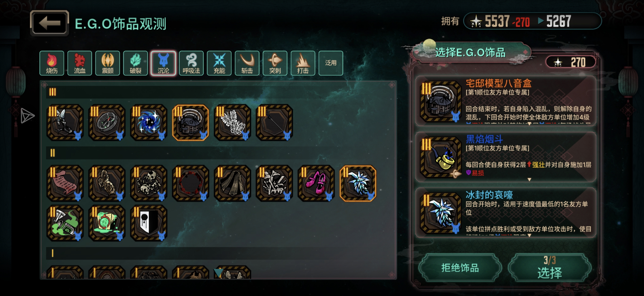Click the 拒绝饰品 button
The height and width of the screenshot is (296, 644).
(460, 268)
